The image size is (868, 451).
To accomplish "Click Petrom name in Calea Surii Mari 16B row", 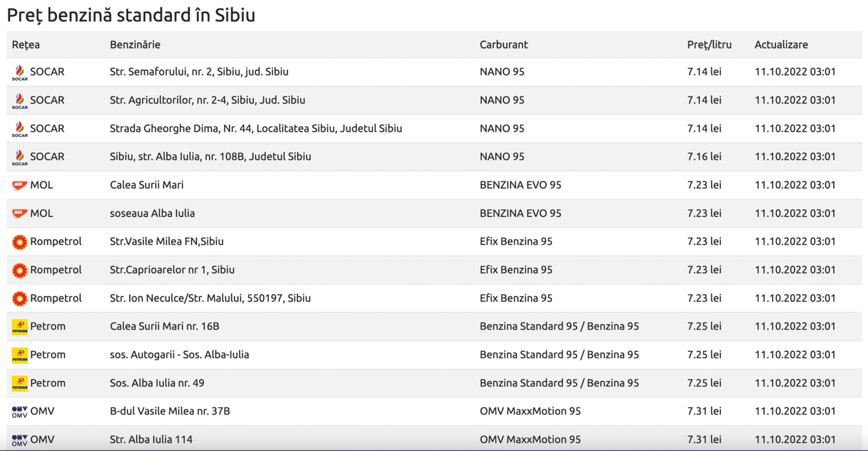I will pos(47,326).
